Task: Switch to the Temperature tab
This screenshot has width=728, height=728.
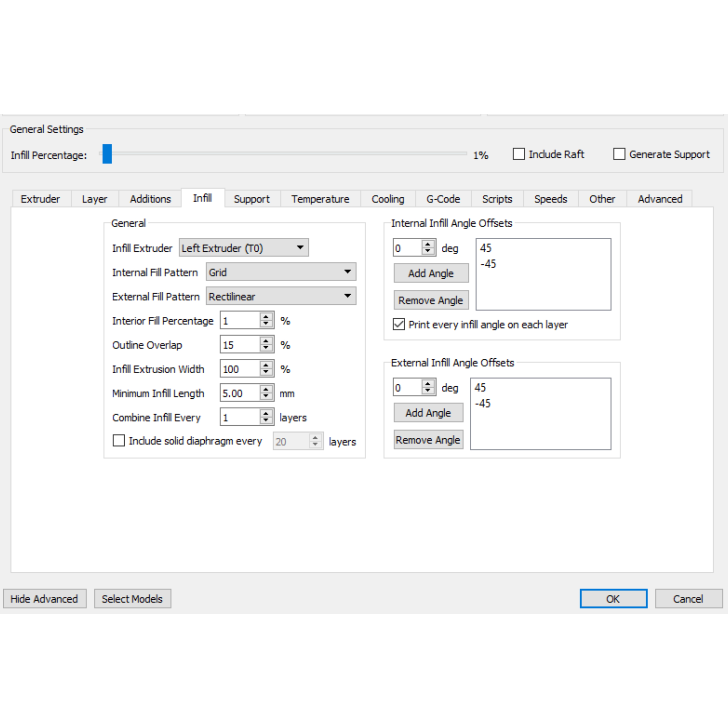Action: (320, 199)
